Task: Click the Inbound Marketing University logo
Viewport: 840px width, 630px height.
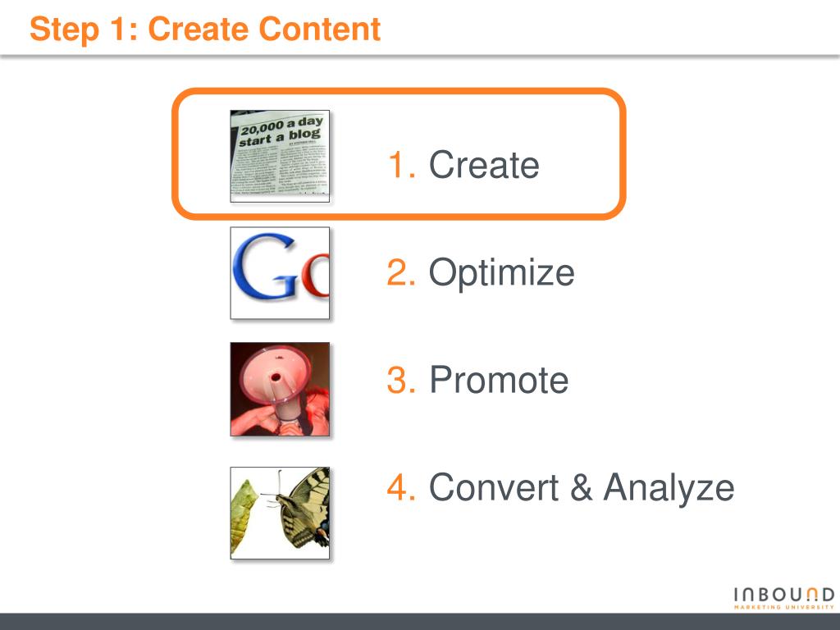Action: click(783, 598)
